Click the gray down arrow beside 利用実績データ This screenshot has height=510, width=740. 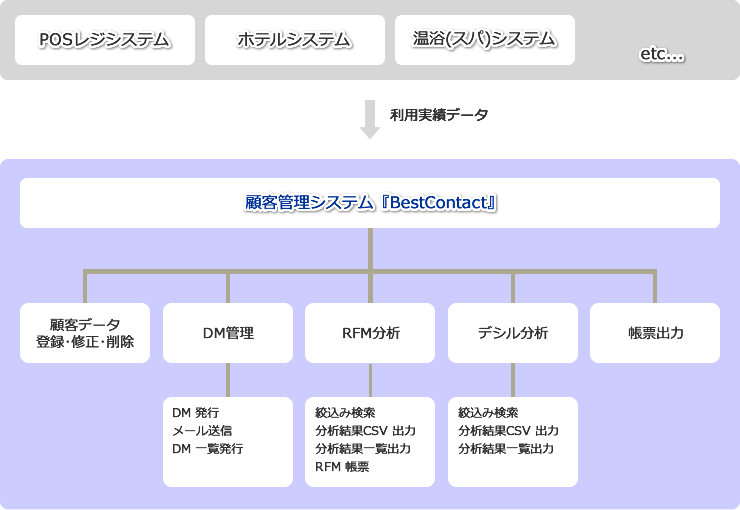(370, 119)
